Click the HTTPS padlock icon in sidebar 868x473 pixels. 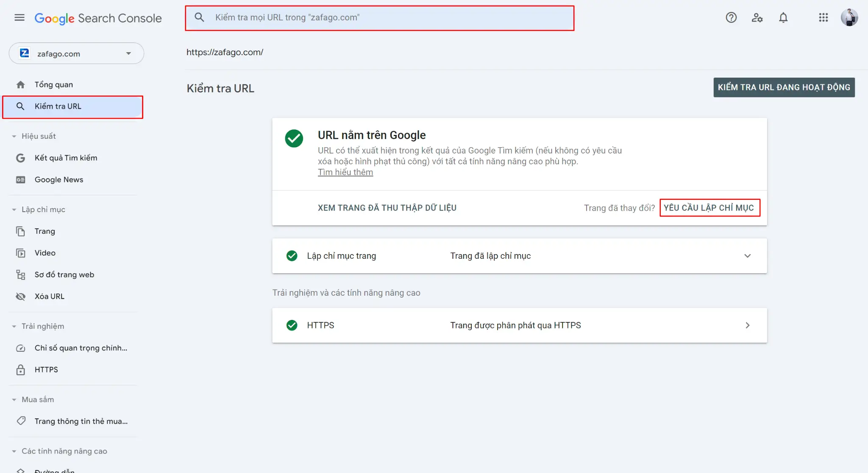tap(20, 370)
